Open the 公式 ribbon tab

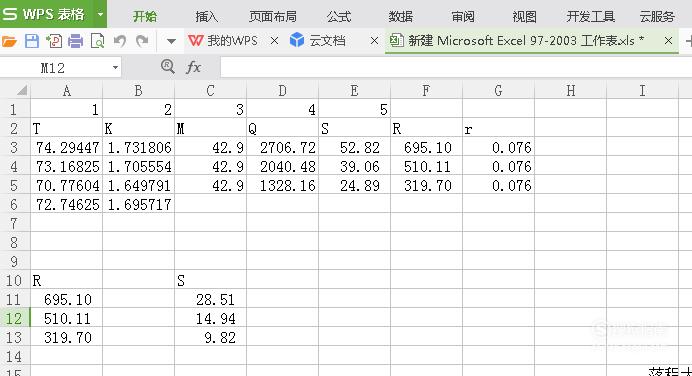tap(339, 17)
